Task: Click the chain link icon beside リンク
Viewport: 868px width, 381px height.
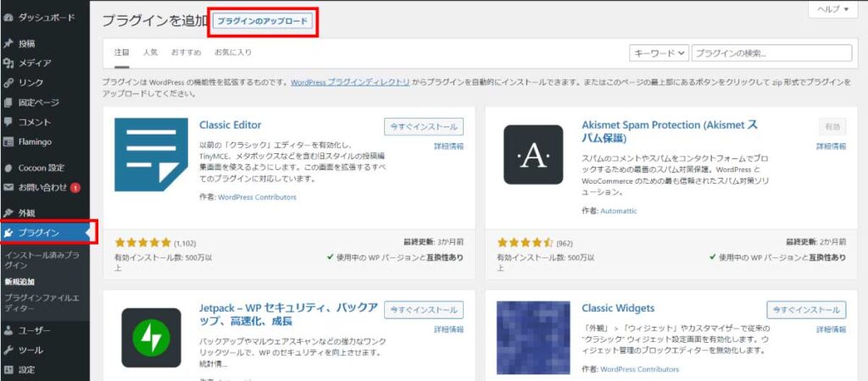Action: (x=8, y=83)
